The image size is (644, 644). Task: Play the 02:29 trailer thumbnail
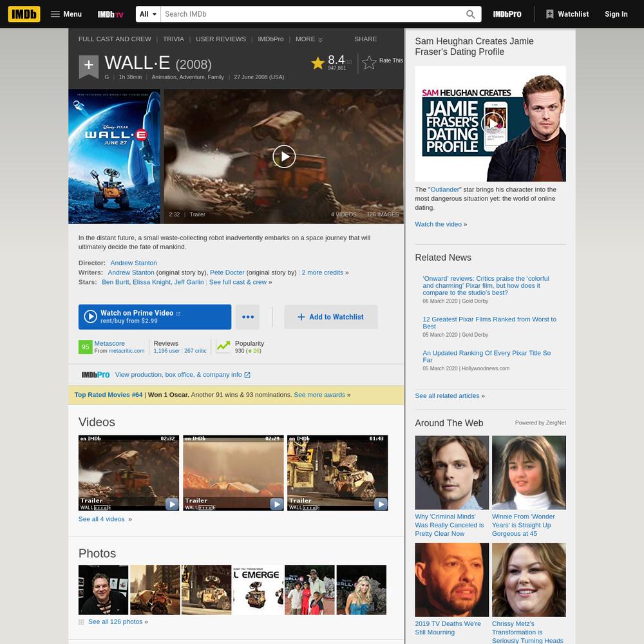point(233,473)
